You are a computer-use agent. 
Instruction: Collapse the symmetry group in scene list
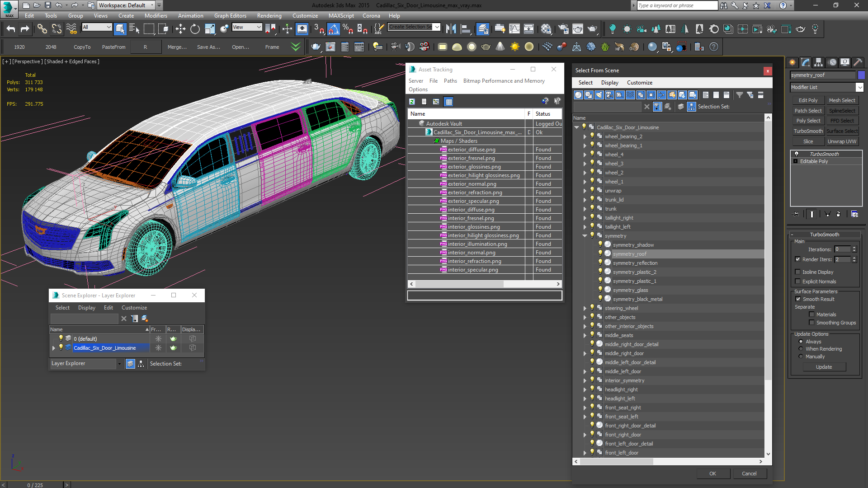coord(585,236)
